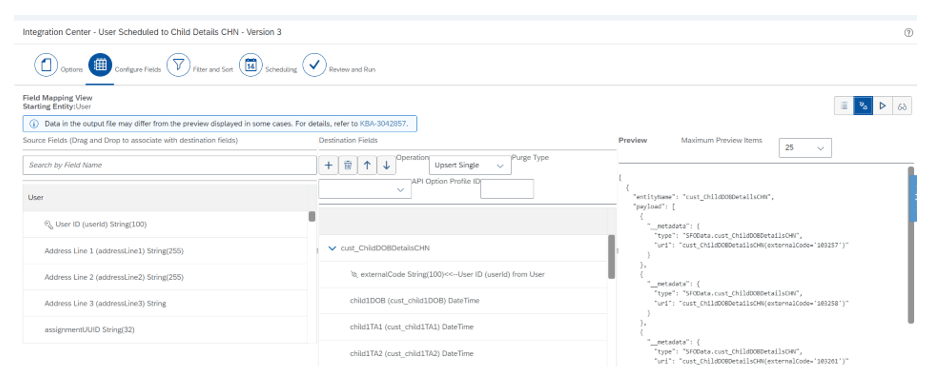
Task: Move field up with up arrow
Action: pos(367,165)
